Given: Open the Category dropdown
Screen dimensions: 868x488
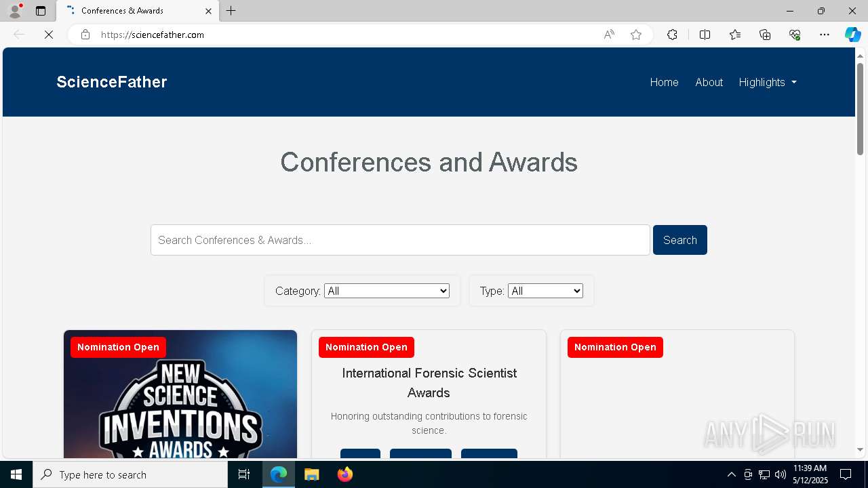Looking at the screenshot, I should [x=387, y=291].
